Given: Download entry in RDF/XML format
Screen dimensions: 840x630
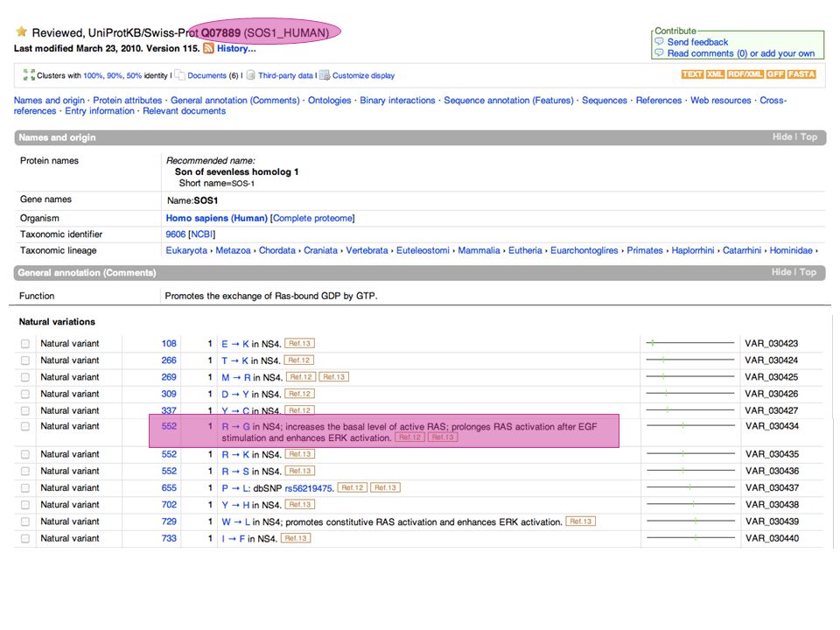Looking at the screenshot, I should [x=745, y=74].
